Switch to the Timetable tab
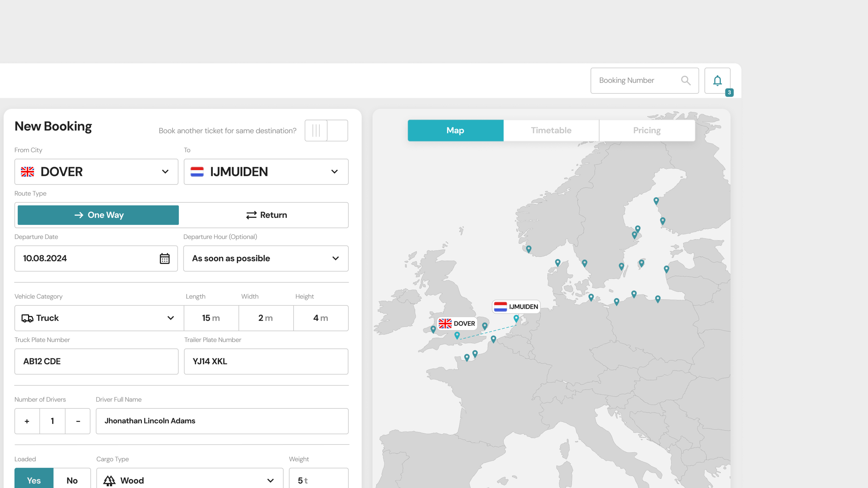Viewport: 868px width, 488px height. tap(551, 130)
